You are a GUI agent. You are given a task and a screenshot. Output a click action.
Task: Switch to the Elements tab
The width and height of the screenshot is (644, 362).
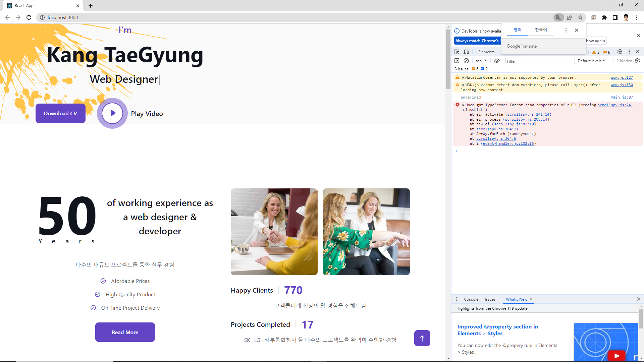click(486, 52)
